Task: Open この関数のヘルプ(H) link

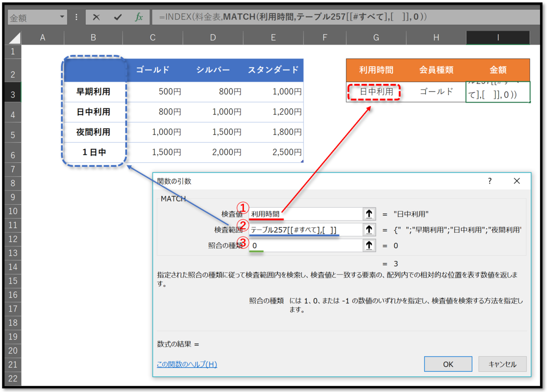Action: [187, 364]
